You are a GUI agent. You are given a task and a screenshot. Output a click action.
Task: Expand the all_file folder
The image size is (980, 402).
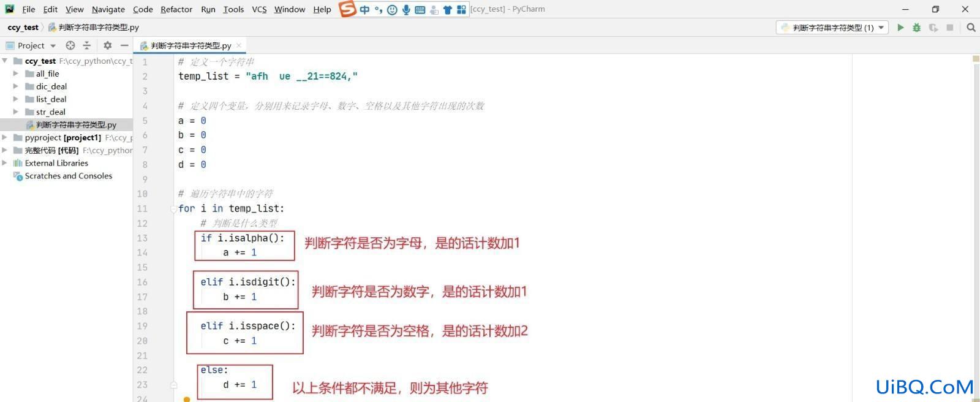click(x=16, y=74)
